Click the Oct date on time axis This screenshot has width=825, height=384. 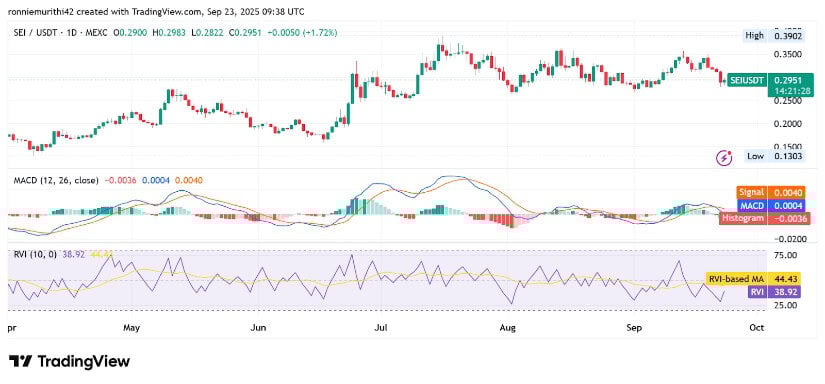[x=757, y=328]
